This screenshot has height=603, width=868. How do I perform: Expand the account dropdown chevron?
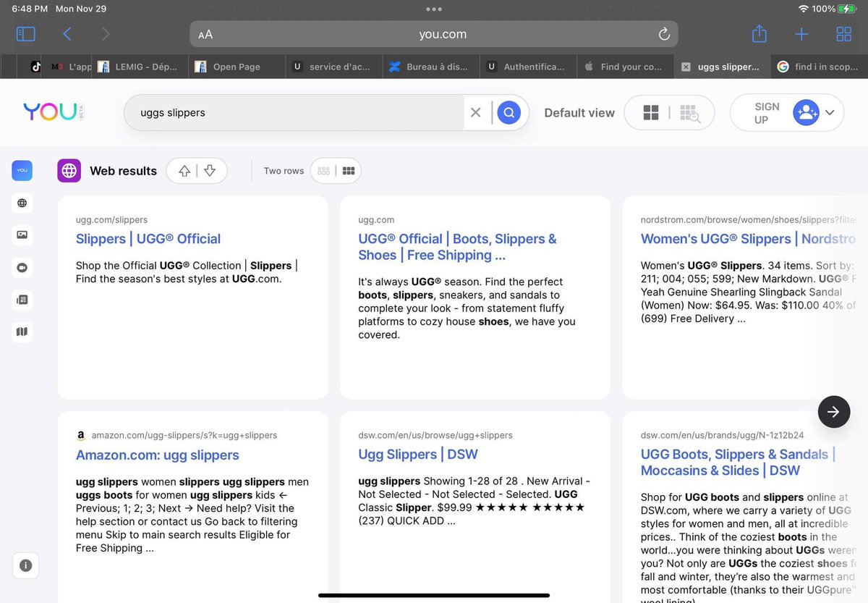click(830, 112)
